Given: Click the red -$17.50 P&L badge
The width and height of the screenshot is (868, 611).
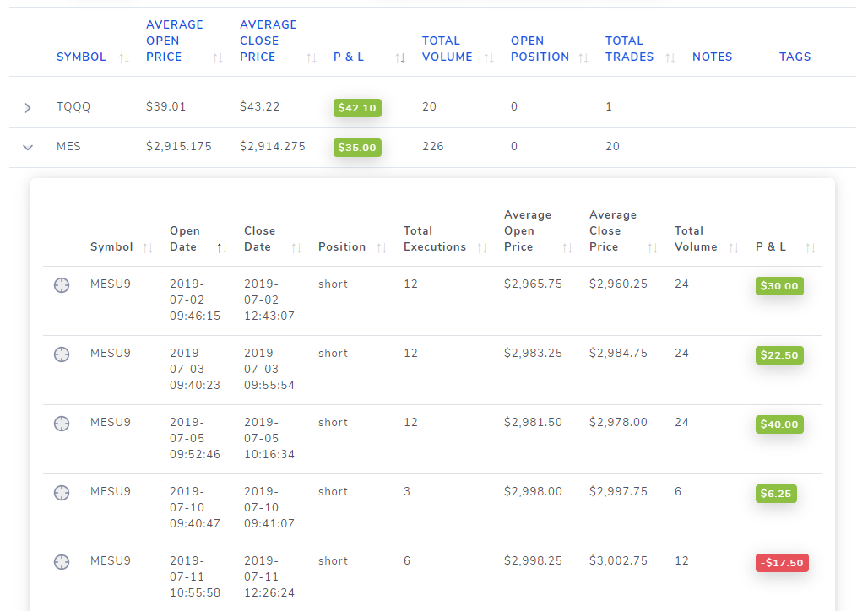Looking at the screenshot, I should point(782,563).
